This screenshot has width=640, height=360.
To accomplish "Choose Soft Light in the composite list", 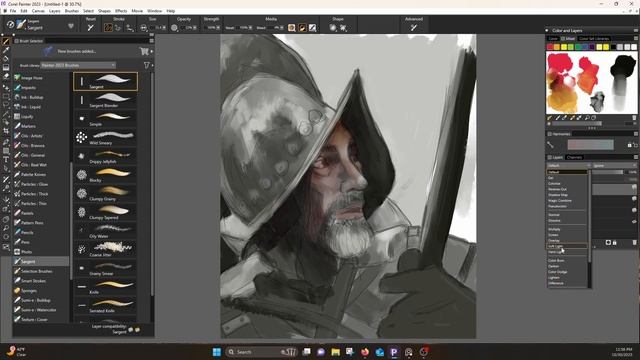I will coord(567,246).
